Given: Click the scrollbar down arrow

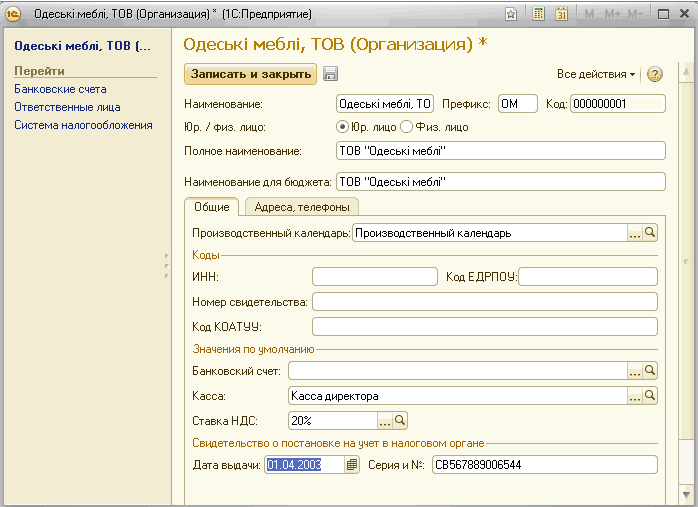Looking at the screenshot, I should point(686,495).
